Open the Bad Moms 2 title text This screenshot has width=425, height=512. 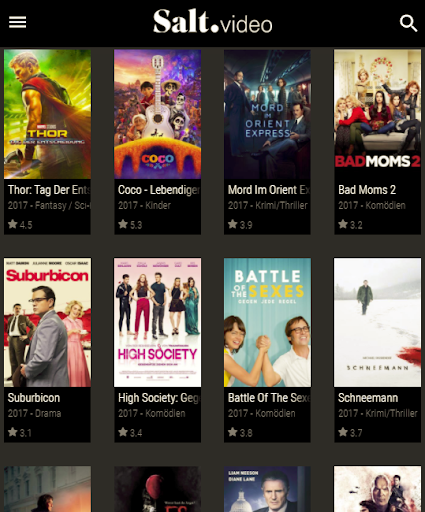(367, 190)
